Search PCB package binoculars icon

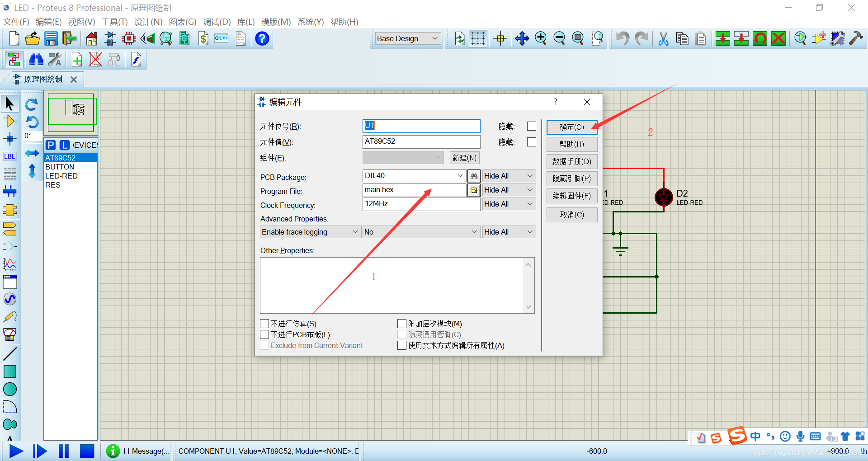473,176
